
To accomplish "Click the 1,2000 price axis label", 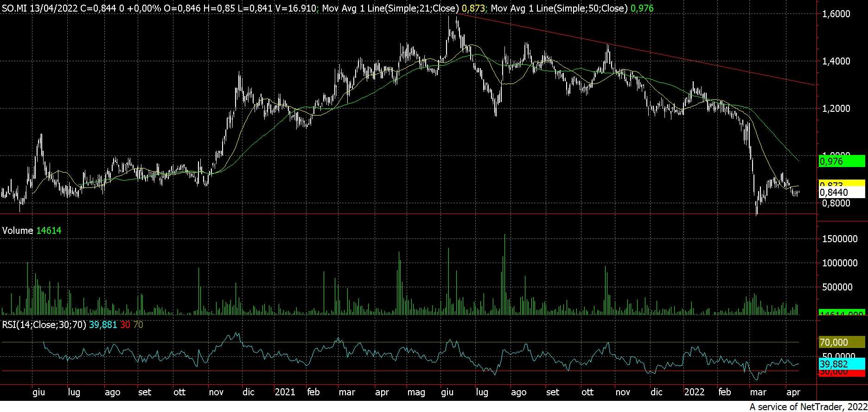I will (x=836, y=109).
